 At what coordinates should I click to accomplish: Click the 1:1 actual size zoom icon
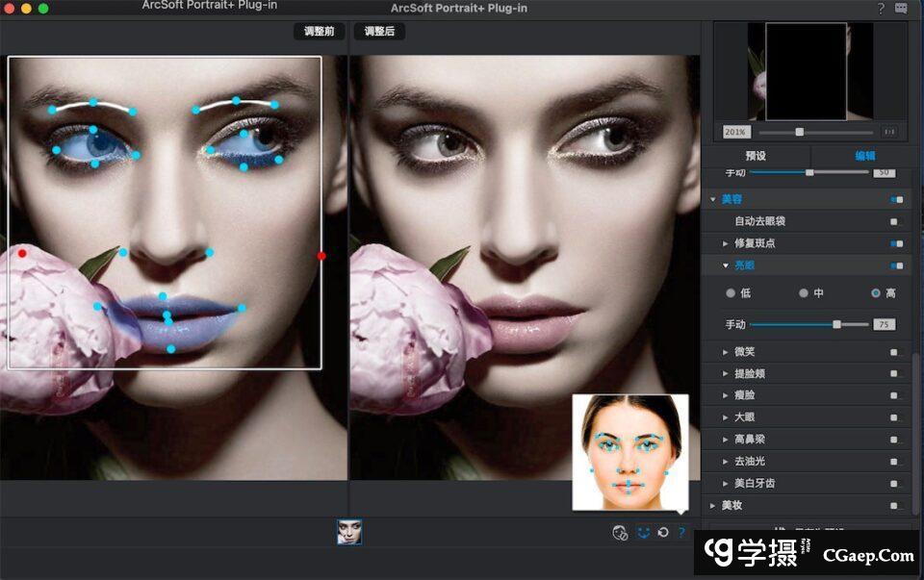point(888,132)
